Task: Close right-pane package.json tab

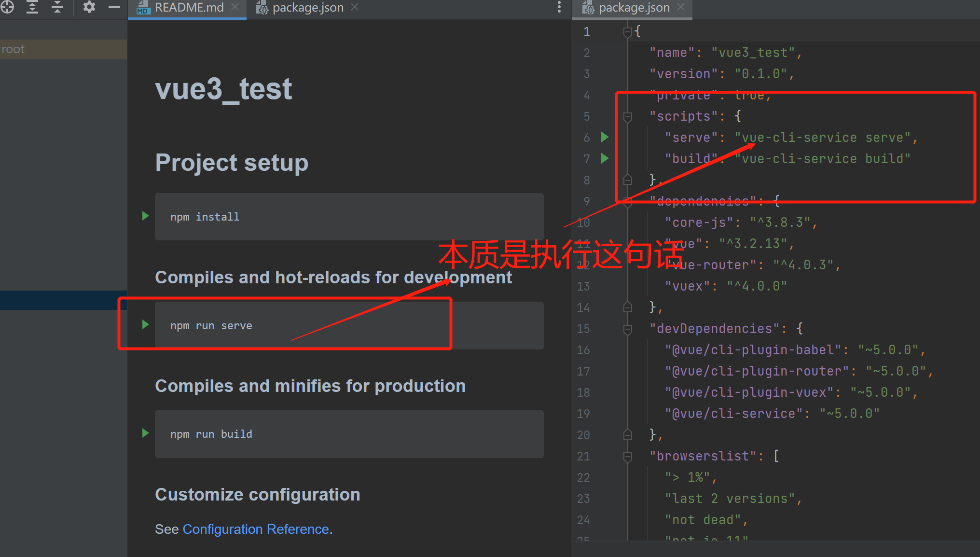Action: click(x=681, y=7)
